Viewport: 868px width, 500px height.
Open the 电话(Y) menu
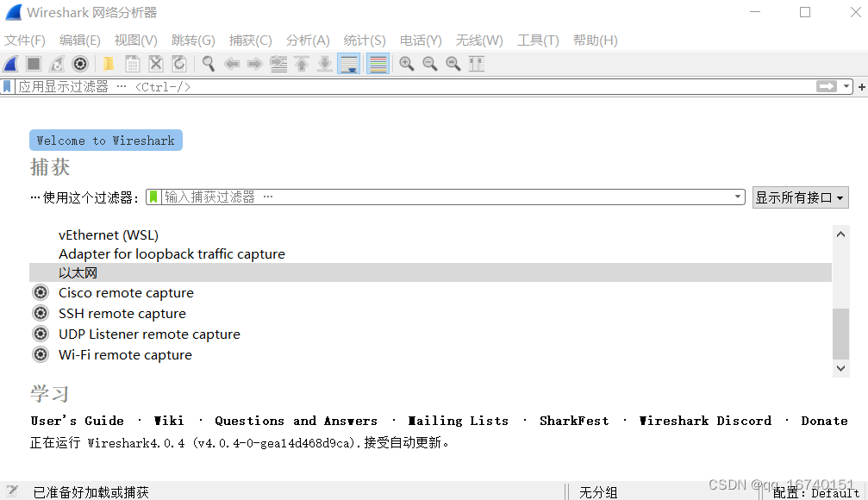coord(421,41)
